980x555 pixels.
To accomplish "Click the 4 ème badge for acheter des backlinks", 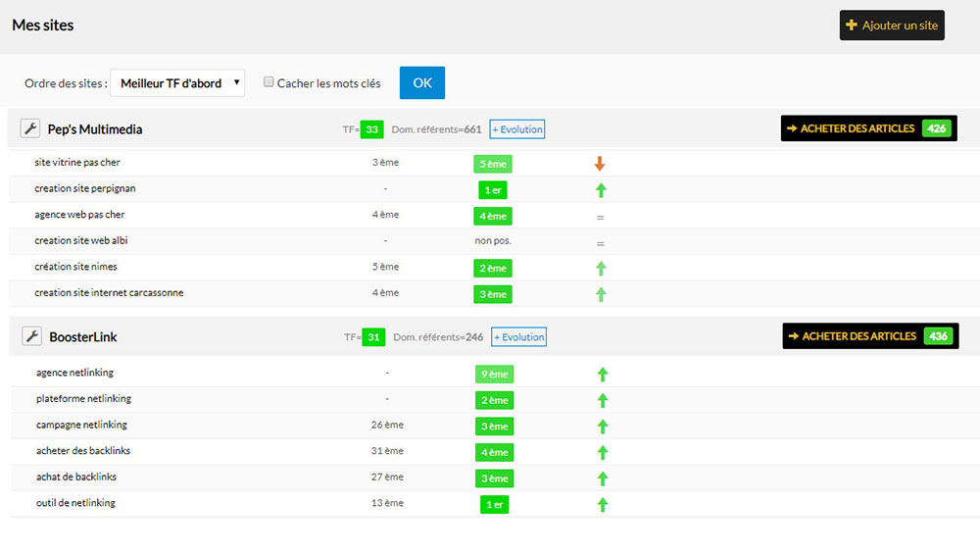I will click(494, 452).
